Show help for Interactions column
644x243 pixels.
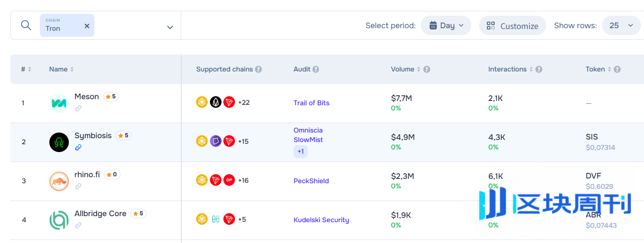click(539, 69)
